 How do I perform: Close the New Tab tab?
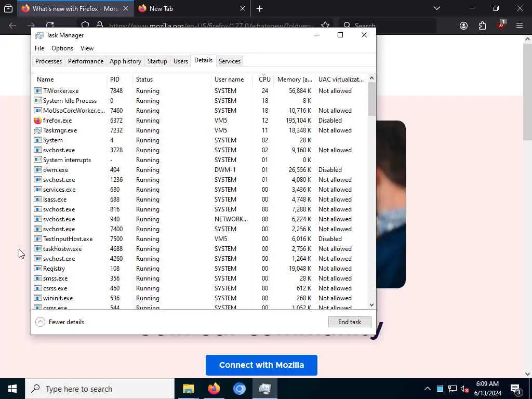(242, 8)
